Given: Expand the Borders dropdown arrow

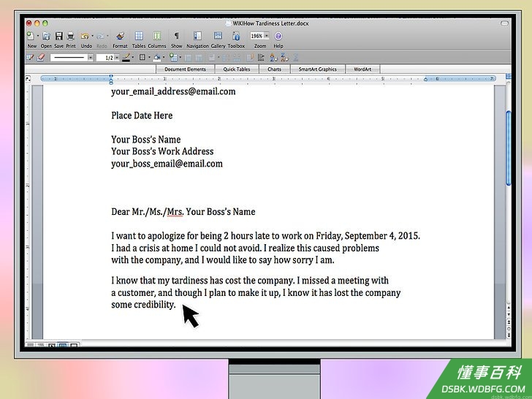Looking at the screenshot, I should pos(149,57).
